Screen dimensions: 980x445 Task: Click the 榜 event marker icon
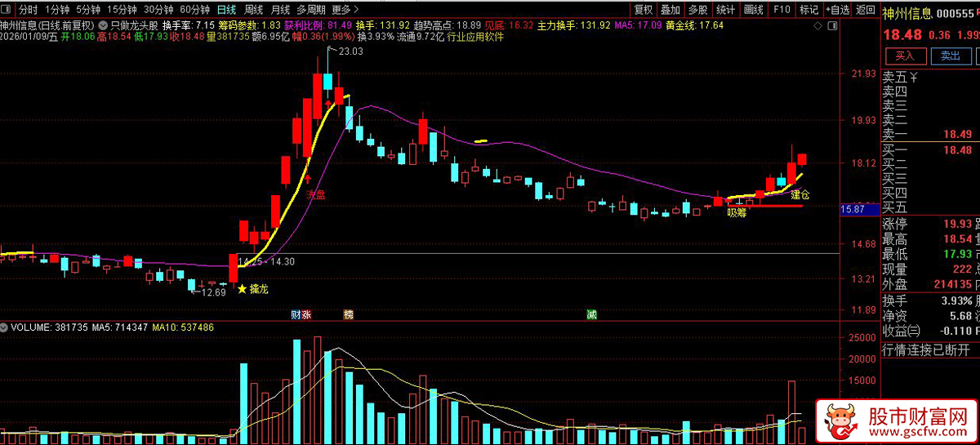349,314
